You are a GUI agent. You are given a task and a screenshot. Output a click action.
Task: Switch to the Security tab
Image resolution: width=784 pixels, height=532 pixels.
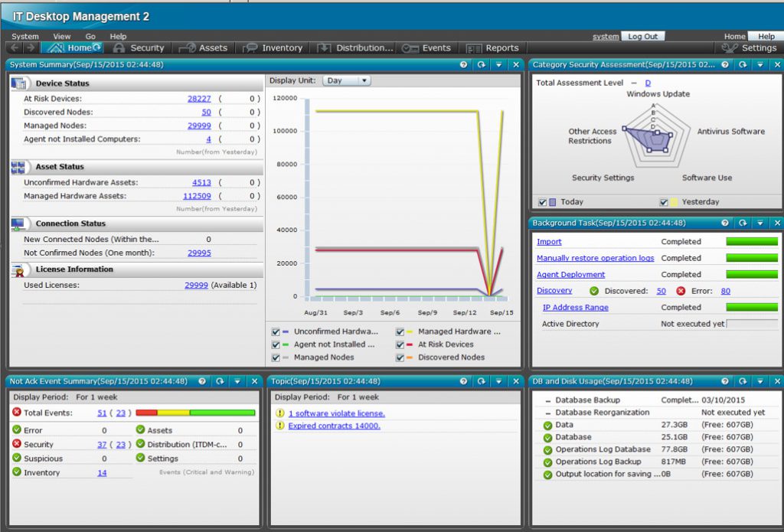click(139, 48)
